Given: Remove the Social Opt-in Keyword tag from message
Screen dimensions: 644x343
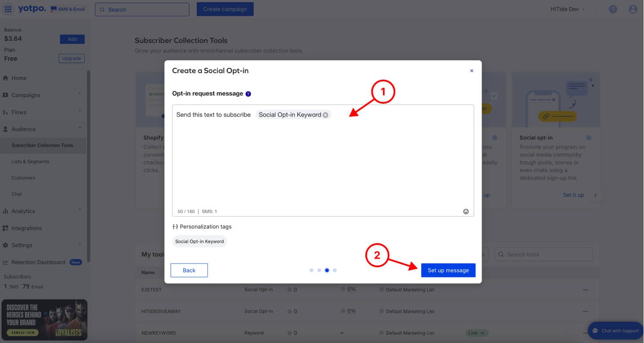Looking at the screenshot, I should point(326,115).
